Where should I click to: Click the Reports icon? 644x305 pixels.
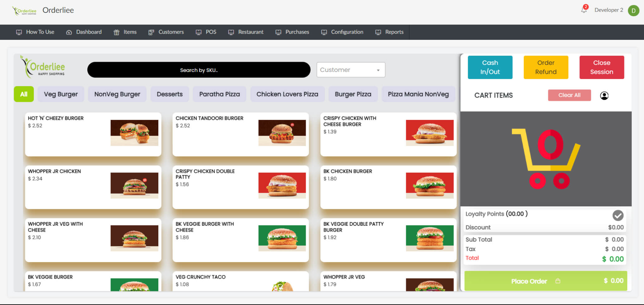(378, 32)
